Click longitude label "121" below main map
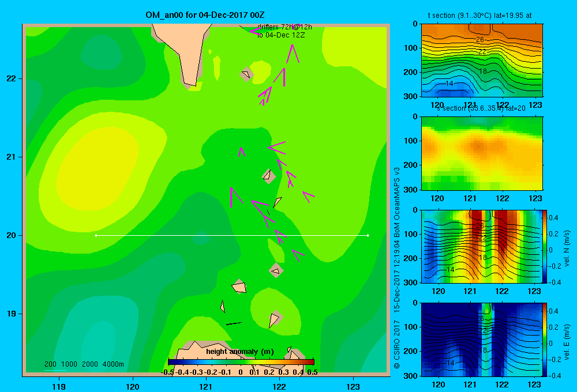This screenshot has width=577, height=392. (206, 386)
